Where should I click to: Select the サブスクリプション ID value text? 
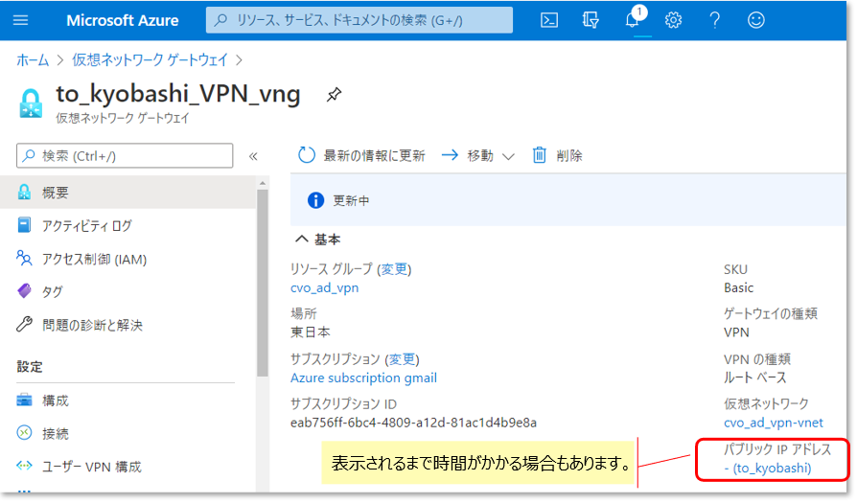[x=413, y=423]
